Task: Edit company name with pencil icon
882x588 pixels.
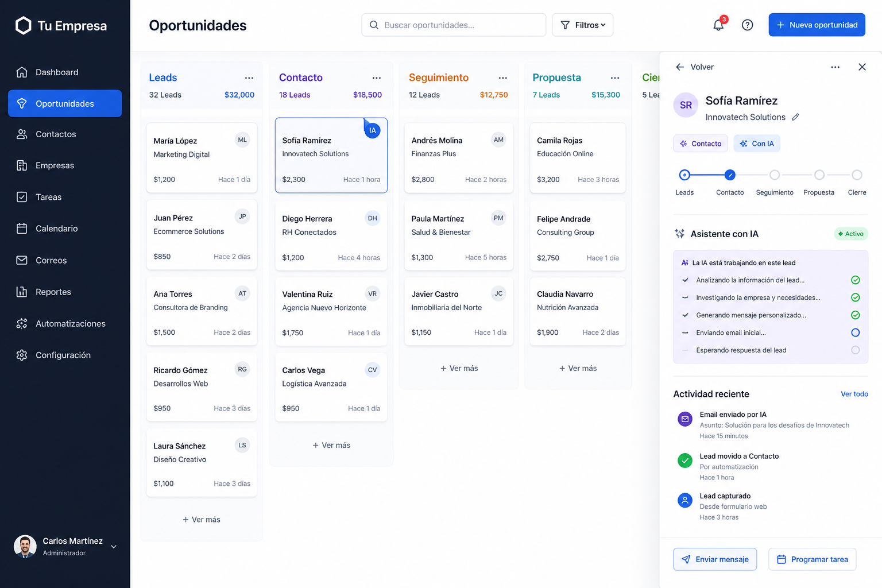Action: click(795, 117)
